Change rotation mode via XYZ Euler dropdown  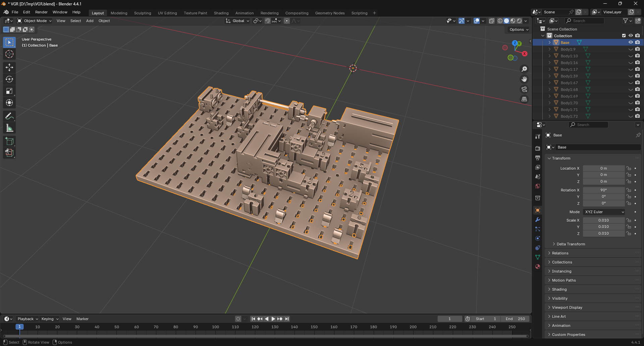(603, 212)
